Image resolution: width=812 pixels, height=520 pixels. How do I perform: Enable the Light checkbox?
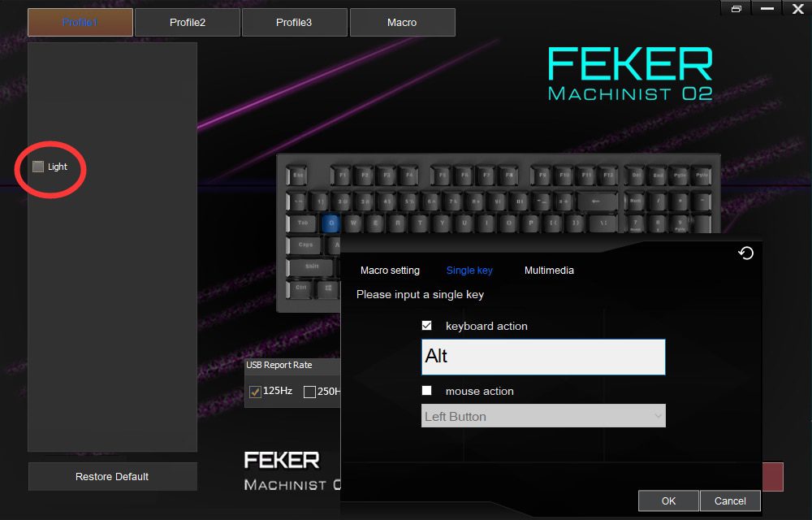(x=38, y=167)
